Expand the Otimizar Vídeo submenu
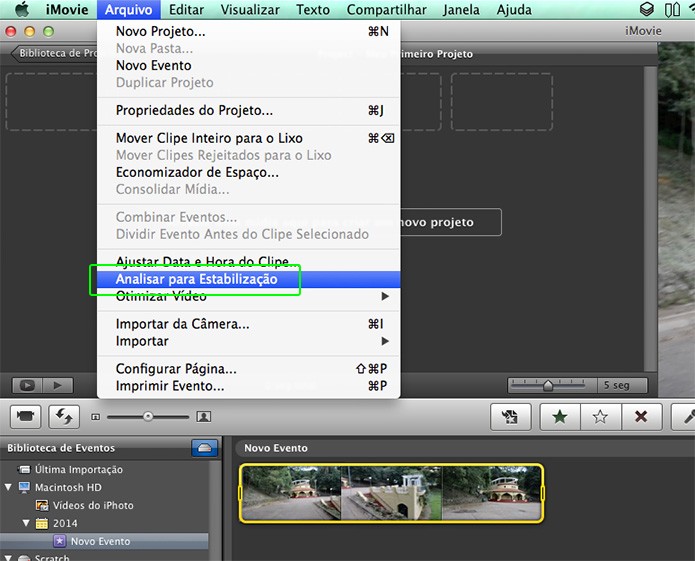 point(249,296)
